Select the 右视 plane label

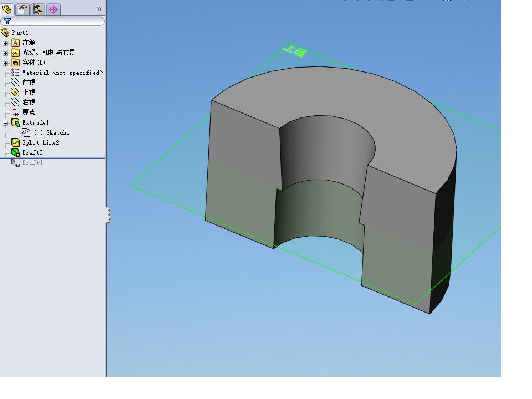(29, 102)
